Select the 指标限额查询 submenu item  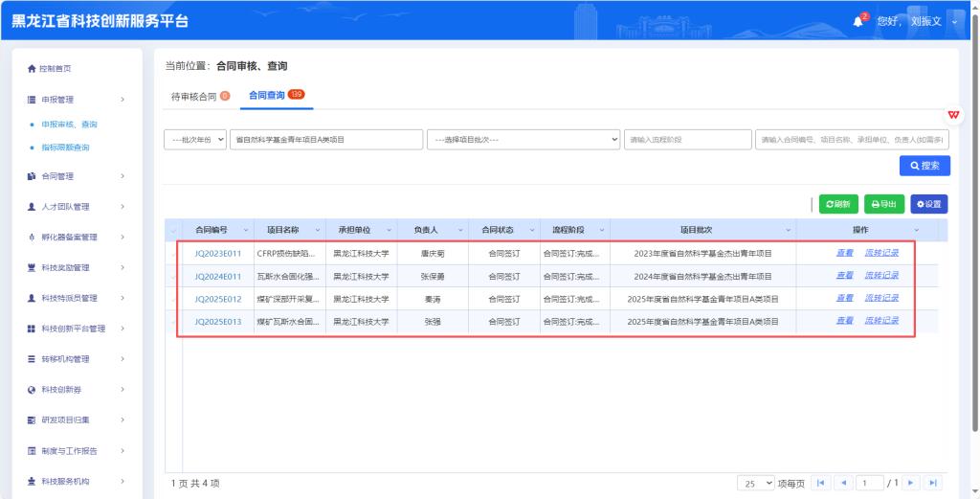tap(65, 147)
